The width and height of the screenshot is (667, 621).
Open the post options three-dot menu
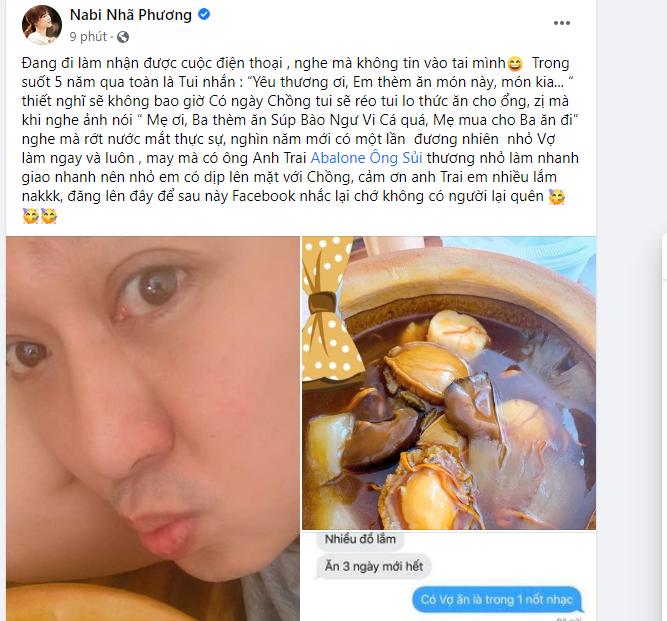pos(562,23)
